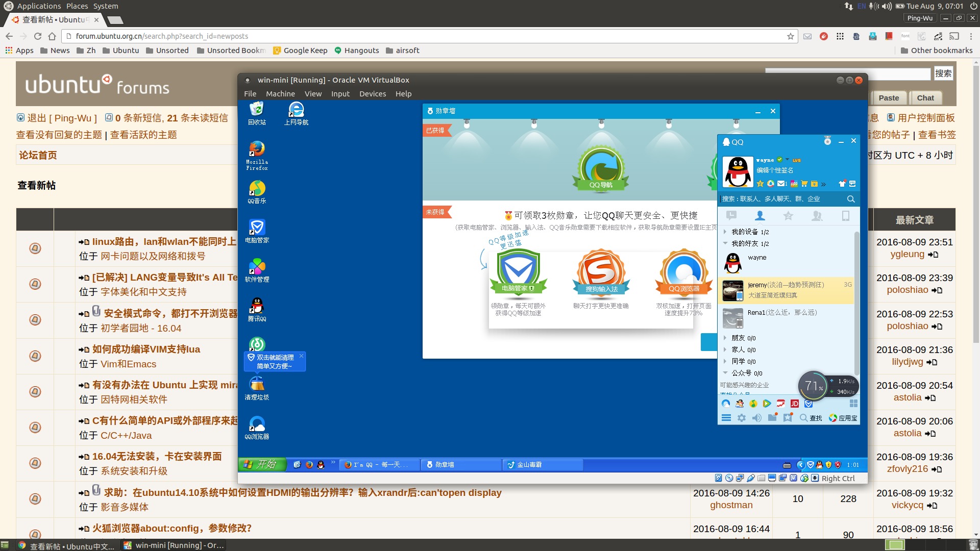Open VirtualBox Machine menu
The image size is (980, 551).
point(280,94)
